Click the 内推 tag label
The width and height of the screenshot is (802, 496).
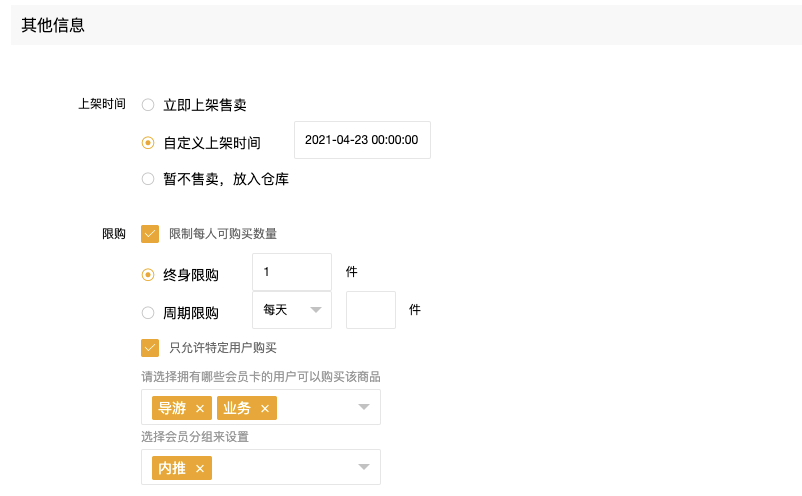click(x=172, y=468)
